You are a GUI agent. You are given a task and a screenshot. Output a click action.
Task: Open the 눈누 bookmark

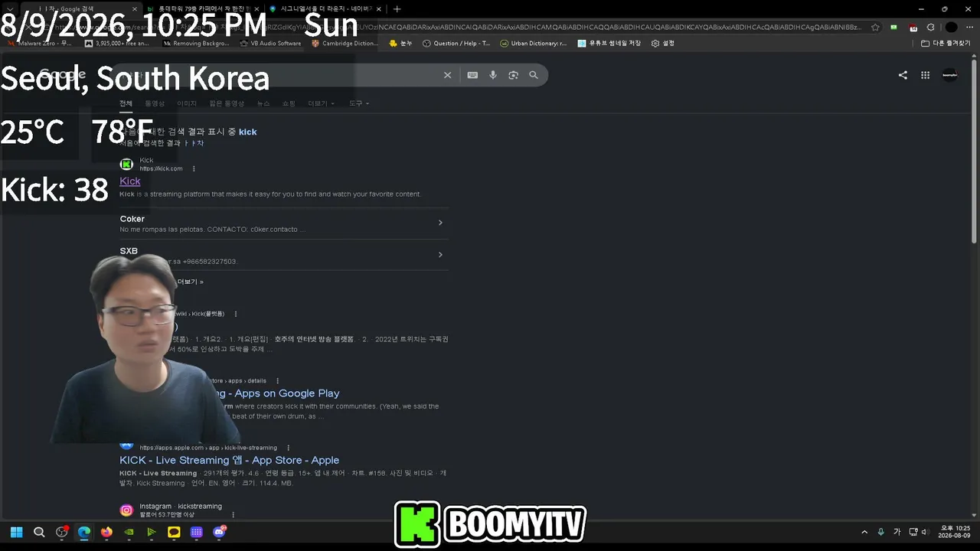pos(402,44)
